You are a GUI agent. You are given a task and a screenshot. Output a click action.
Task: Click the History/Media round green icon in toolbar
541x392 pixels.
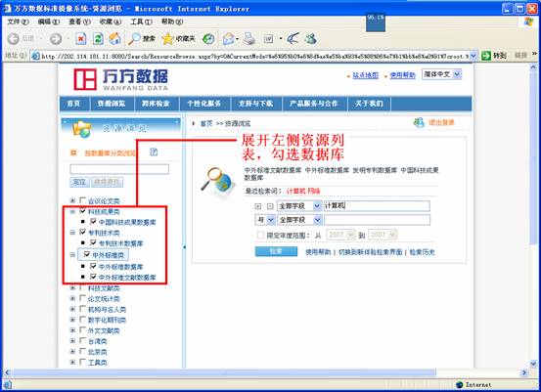coord(208,39)
